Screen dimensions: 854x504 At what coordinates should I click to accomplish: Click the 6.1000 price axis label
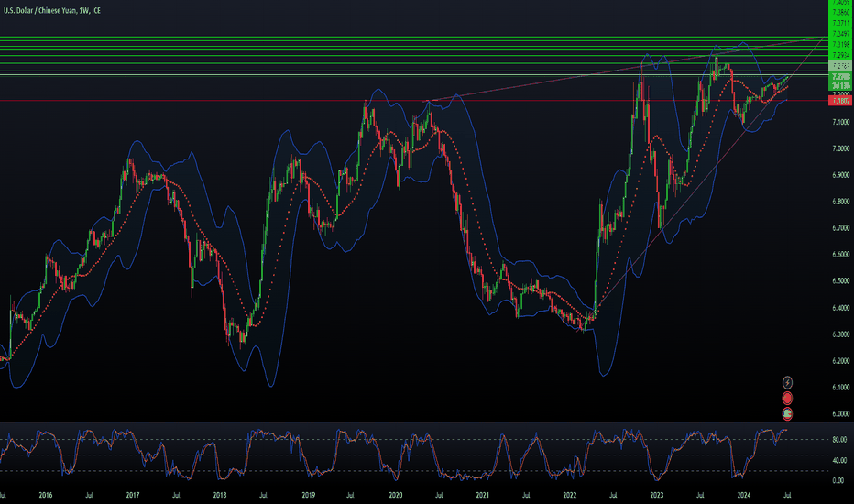pyautogui.click(x=840, y=388)
